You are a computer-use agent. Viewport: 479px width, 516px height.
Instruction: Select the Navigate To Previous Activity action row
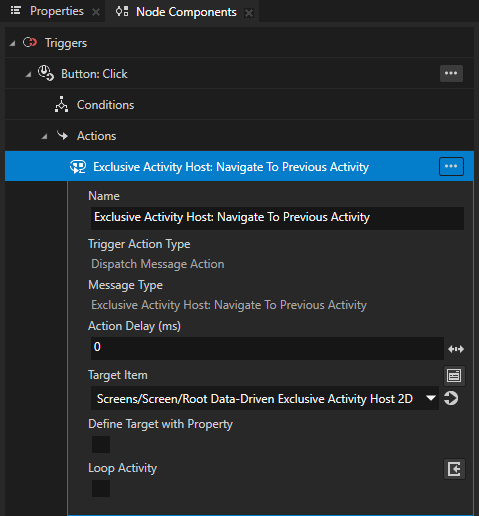(239, 166)
